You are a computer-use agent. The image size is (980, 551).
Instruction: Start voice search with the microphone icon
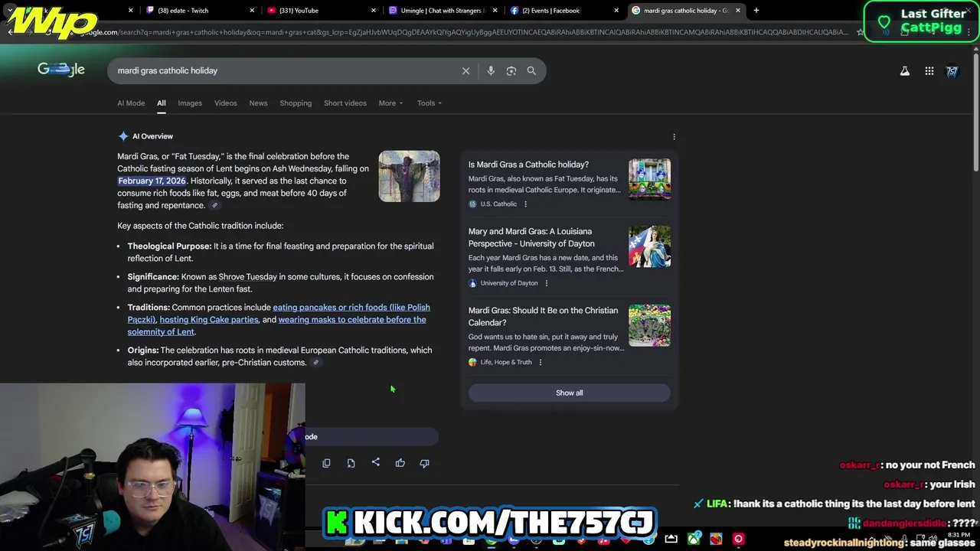(x=491, y=70)
